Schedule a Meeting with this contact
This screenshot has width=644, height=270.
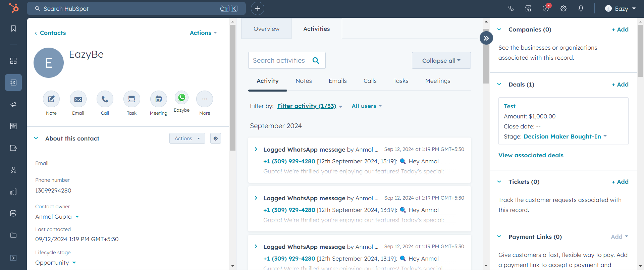pyautogui.click(x=159, y=99)
